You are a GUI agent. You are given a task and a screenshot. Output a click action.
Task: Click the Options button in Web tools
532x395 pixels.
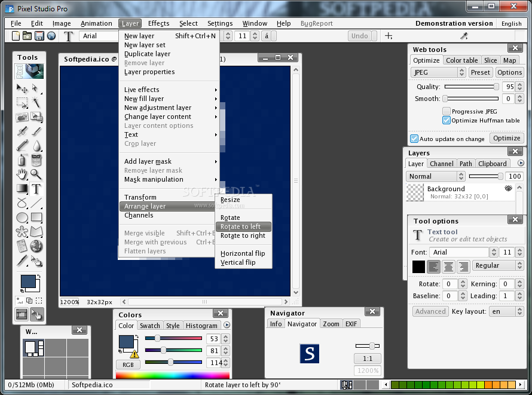point(509,72)
